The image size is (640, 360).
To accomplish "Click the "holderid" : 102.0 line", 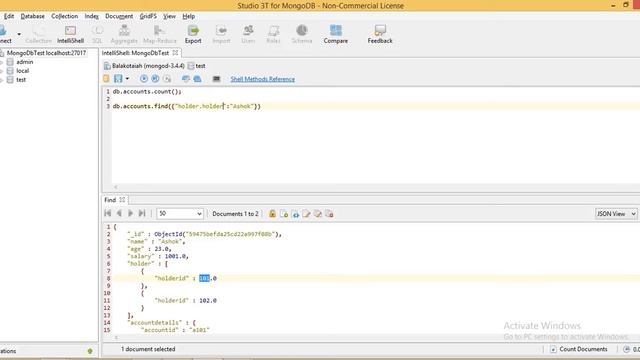I will [185, 301].
